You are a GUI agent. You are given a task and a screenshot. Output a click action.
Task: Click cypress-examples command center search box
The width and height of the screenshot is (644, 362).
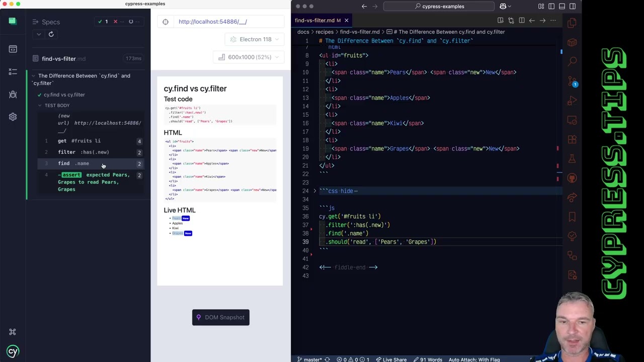[x=439, y=7]
